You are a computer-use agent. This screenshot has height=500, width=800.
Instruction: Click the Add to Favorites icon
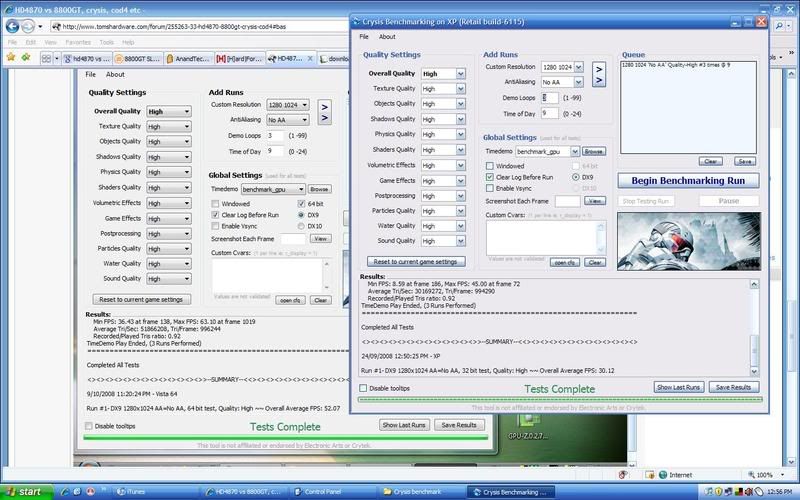click(x=26, y=58)
